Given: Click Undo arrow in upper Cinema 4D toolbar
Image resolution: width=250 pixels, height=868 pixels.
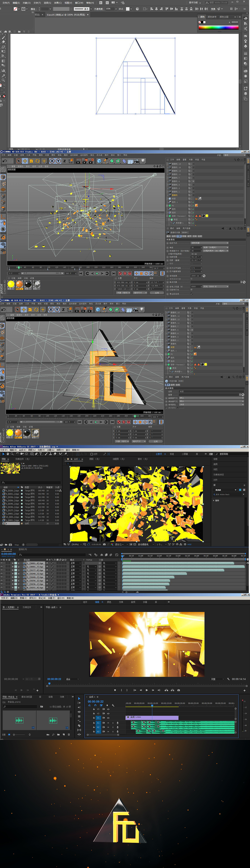Looking at the screenshot, I should [x=4, y=161].
